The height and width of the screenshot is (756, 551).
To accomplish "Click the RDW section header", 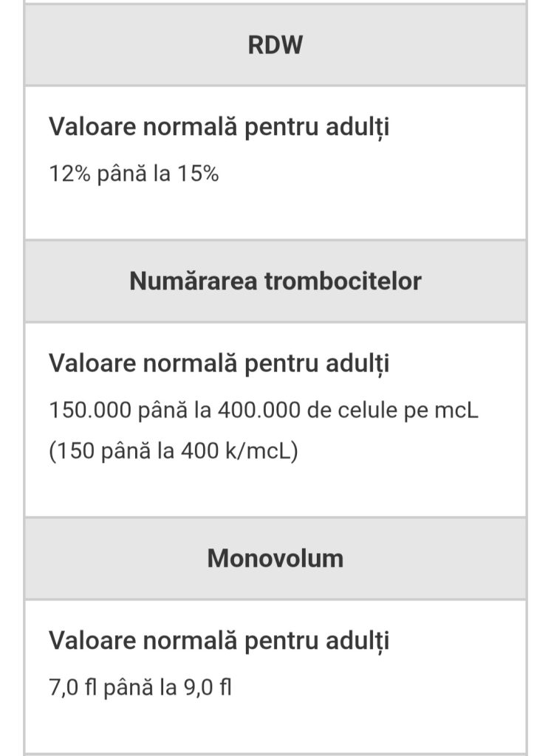I will (x=275, y=45).
